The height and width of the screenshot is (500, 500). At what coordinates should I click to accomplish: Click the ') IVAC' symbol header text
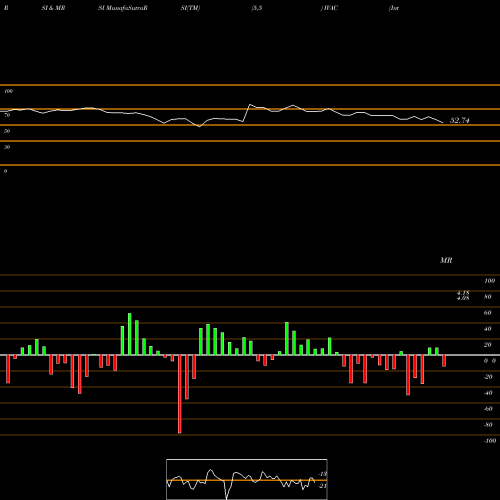(329, 8)
